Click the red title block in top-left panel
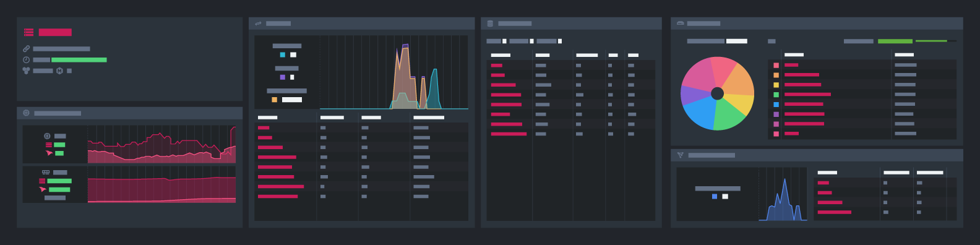 (55, 32)
